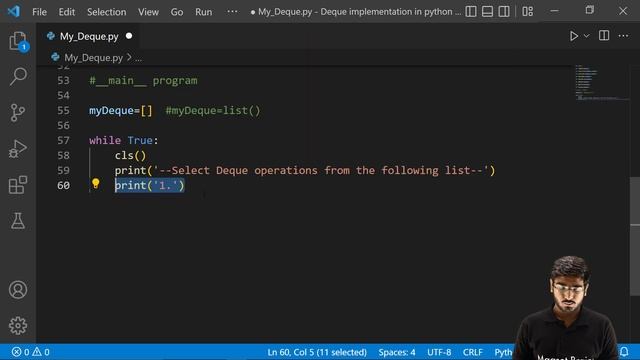
Task: Open the Run menu
Action: click(x=203, y=12)
